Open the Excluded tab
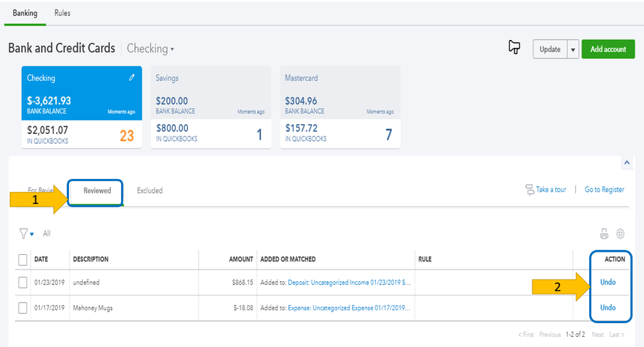This screenshot has width=644, height=347. tap(150, 191)
